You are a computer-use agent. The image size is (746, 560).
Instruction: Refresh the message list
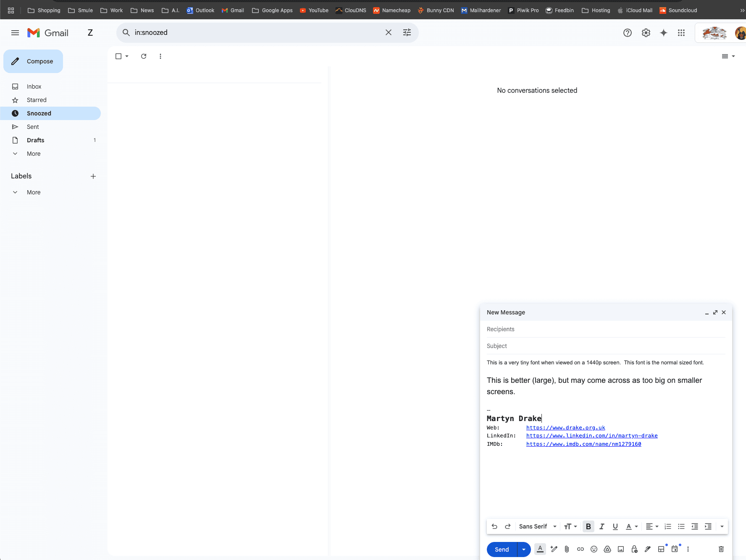tap(144, 56)
